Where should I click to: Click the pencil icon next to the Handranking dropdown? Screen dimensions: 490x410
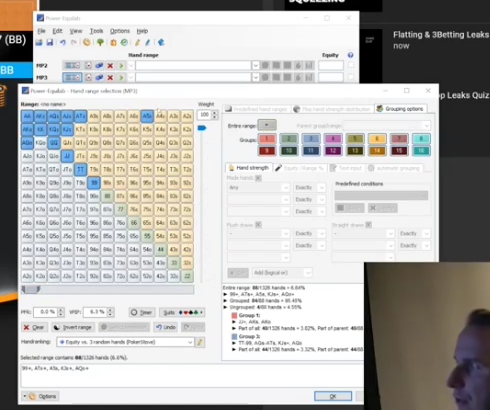200,342
